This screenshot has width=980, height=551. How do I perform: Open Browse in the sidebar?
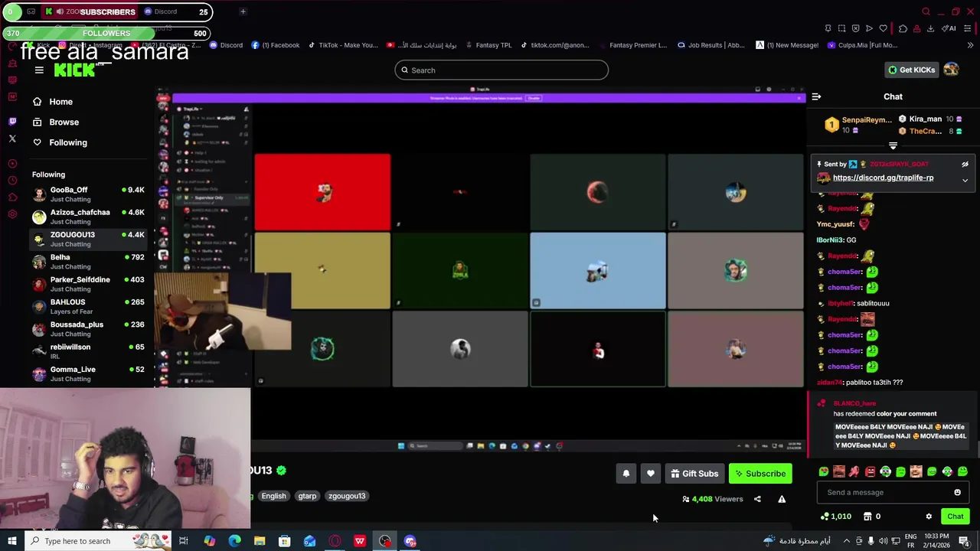(55, 122)
